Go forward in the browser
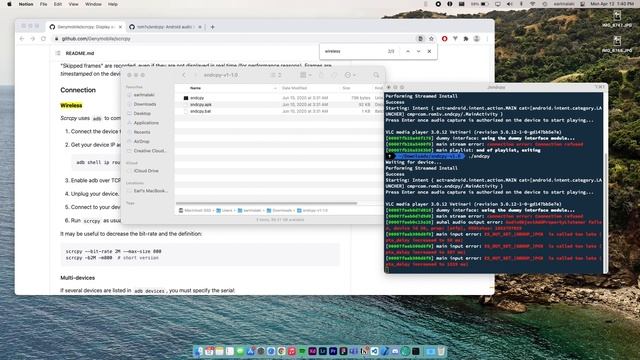 coord(33,39)
